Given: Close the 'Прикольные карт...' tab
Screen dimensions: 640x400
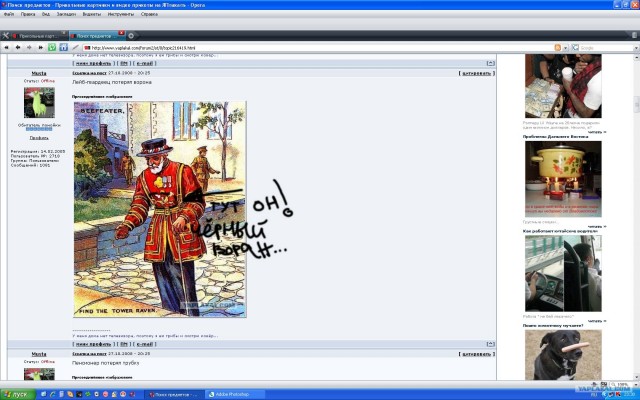Looking at the screenshot, I should pos(64,33).
